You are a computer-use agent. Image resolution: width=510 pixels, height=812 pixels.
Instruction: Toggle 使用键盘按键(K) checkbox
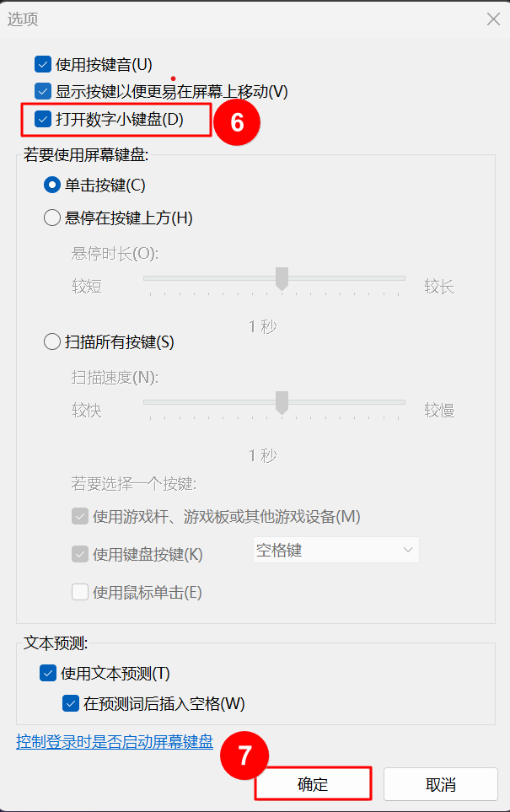click(80, 554)
